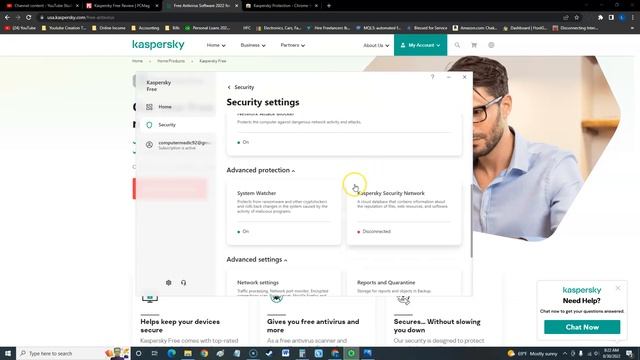Close the Need Help chat popup
The height and width of the screenshot is (360, 640).
tap(618, 288)
